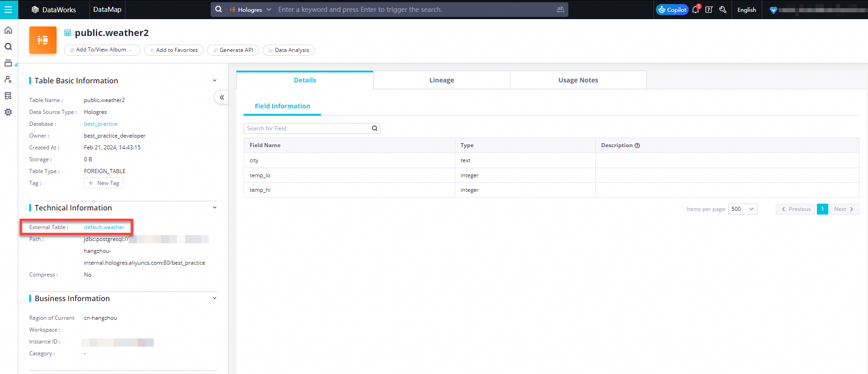Open the notifications bell
Screen dimensions: 868x374
(696, 10)
